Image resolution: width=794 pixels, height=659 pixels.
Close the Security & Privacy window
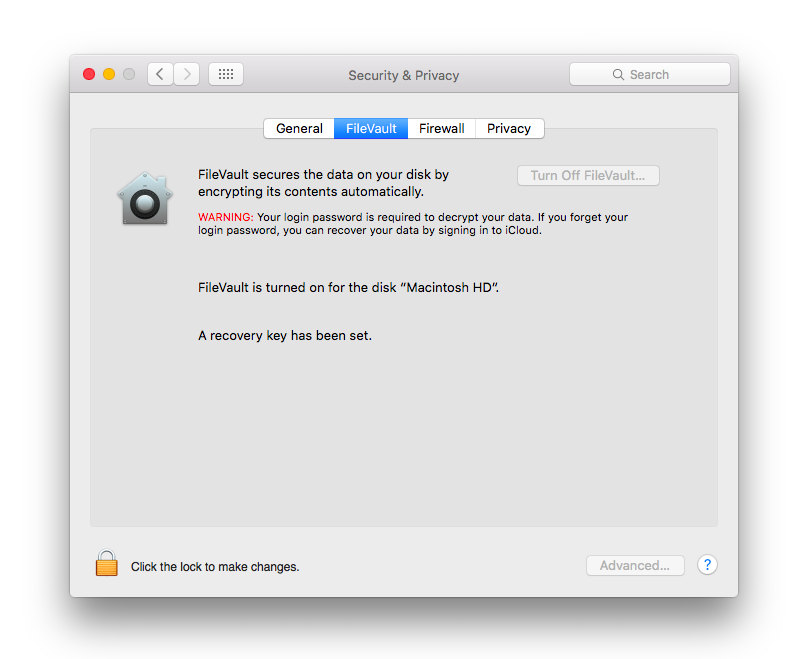pyautogui.click(x=89, y=74)
